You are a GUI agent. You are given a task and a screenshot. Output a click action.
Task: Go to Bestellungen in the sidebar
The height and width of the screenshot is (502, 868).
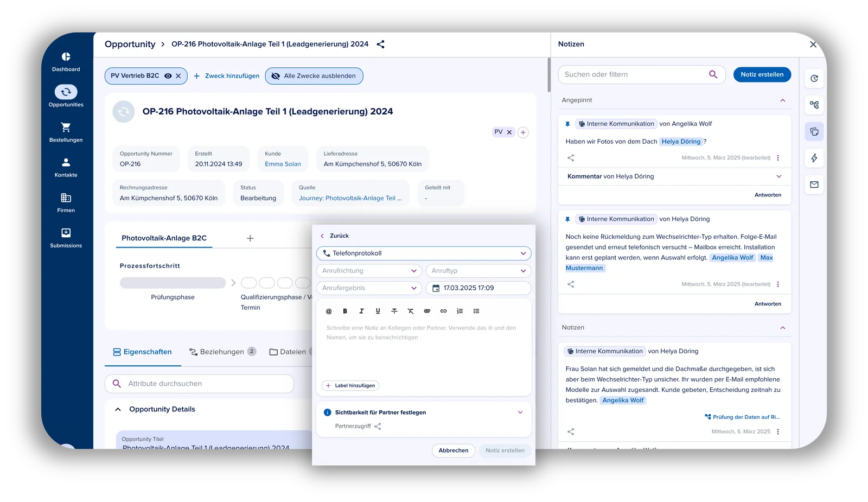[66, 132]
